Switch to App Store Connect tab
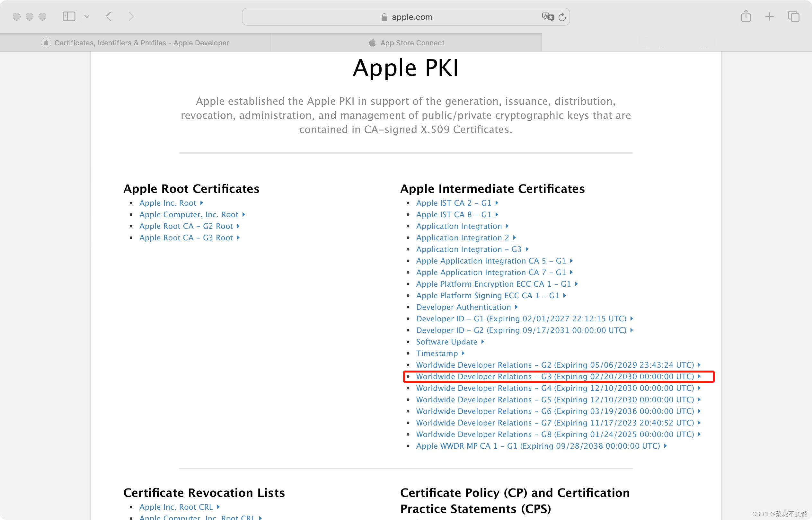Viewport: 812px width, 520px height. [x=412, y=43]
